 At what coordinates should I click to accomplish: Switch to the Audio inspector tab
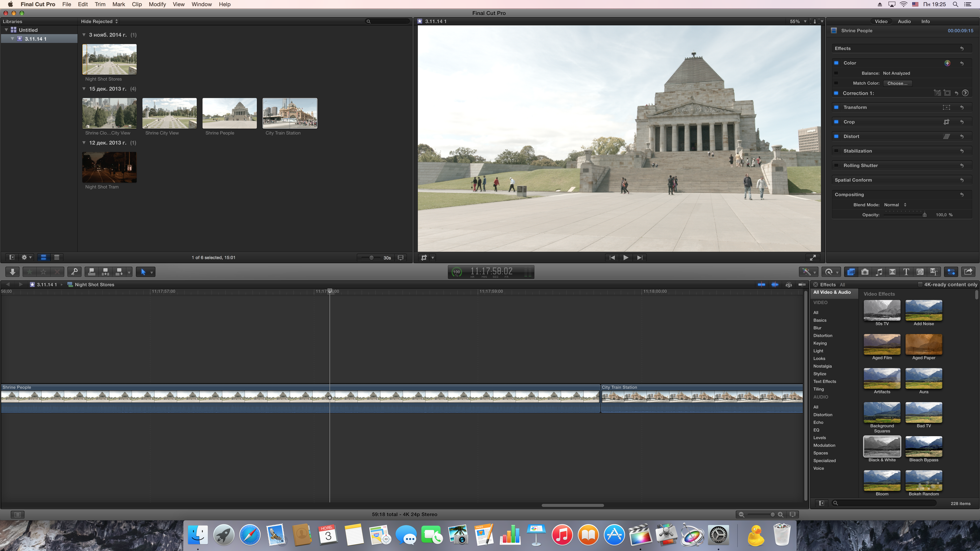coord(904,21)
